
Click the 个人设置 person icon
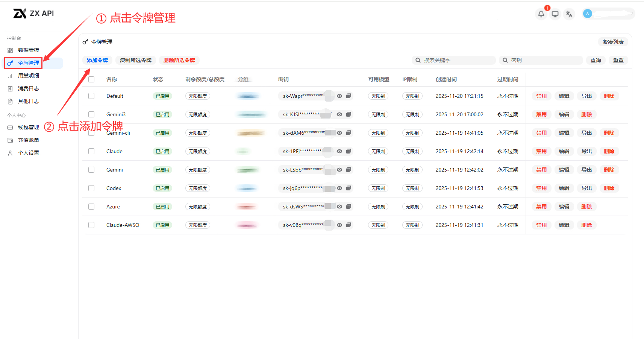tap(10, 152)
